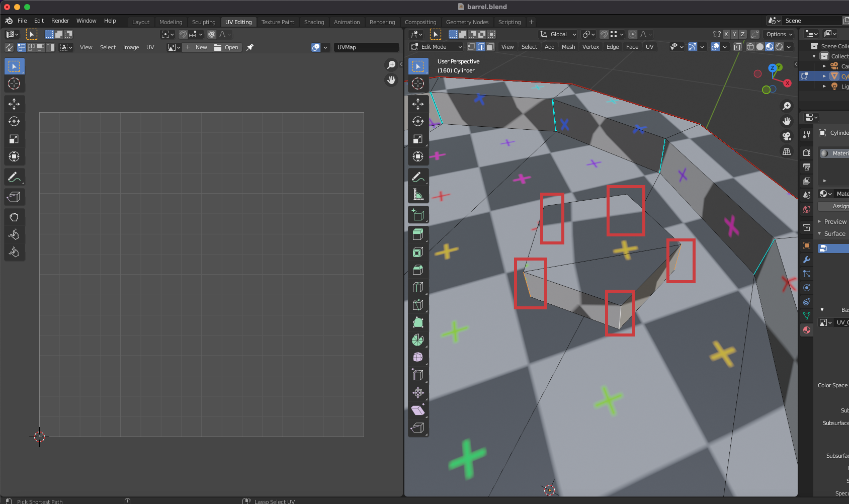Select the Relax tool in UV editor
This screenshot has width=849, height=504.
click(x=14, y=234)
